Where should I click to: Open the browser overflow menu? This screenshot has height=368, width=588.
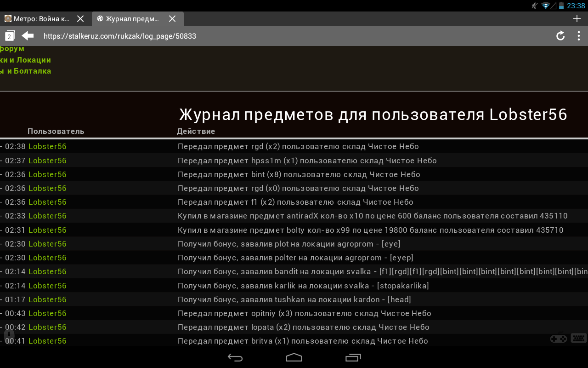click(578, 35)
